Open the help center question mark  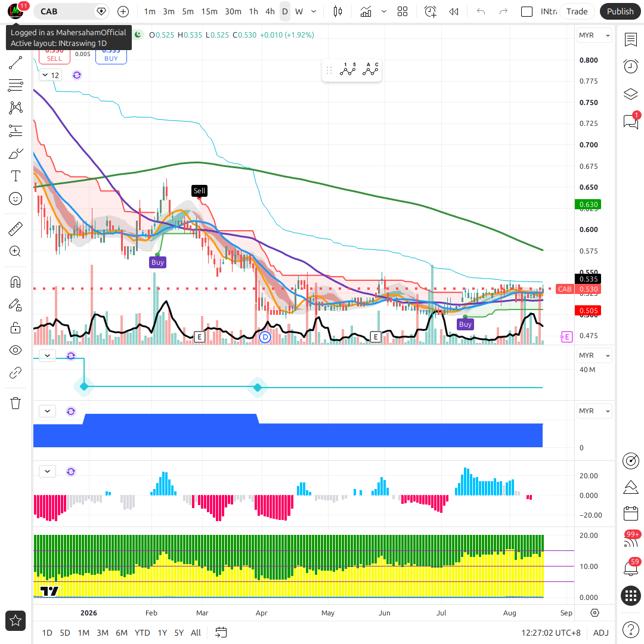(631, 629)
